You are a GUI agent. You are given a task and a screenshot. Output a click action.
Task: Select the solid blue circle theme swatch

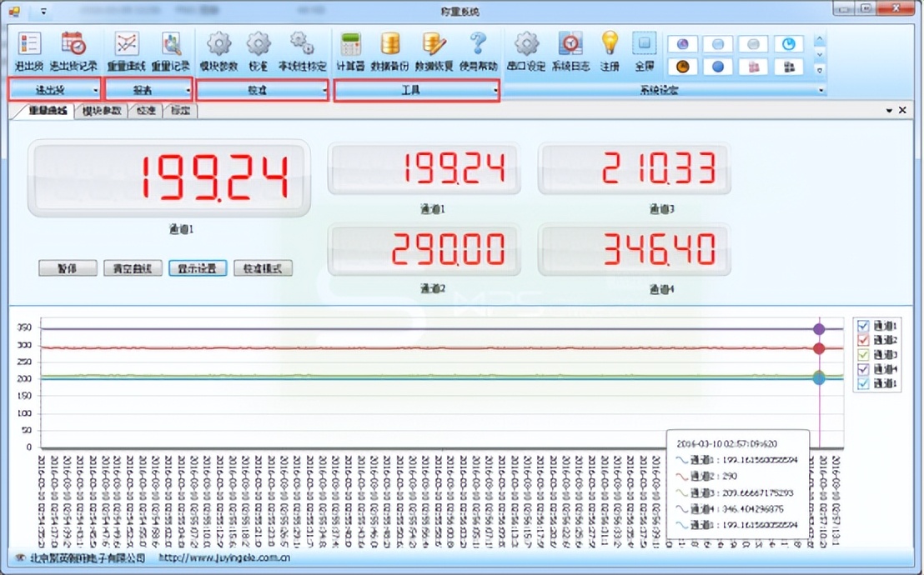coord(717,67)
